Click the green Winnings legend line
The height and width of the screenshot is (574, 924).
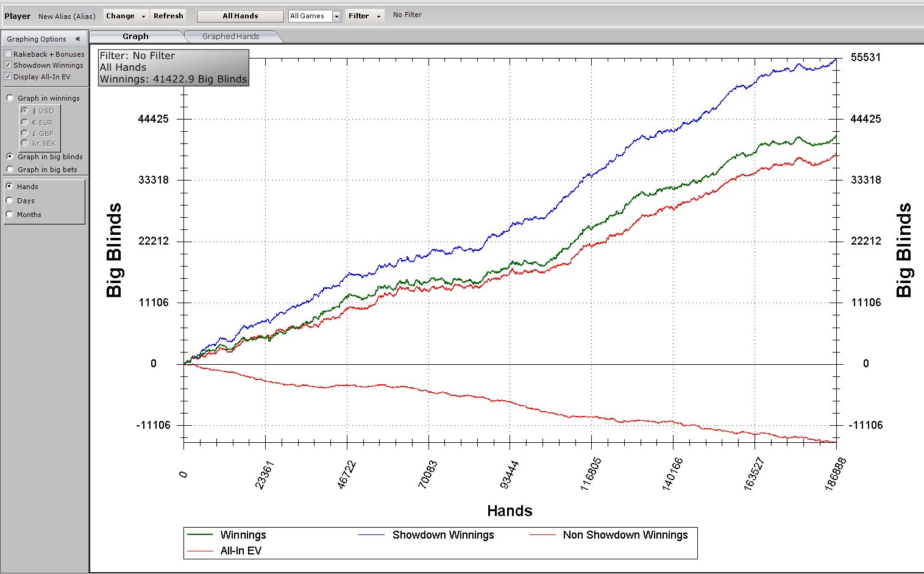point(200,535)
